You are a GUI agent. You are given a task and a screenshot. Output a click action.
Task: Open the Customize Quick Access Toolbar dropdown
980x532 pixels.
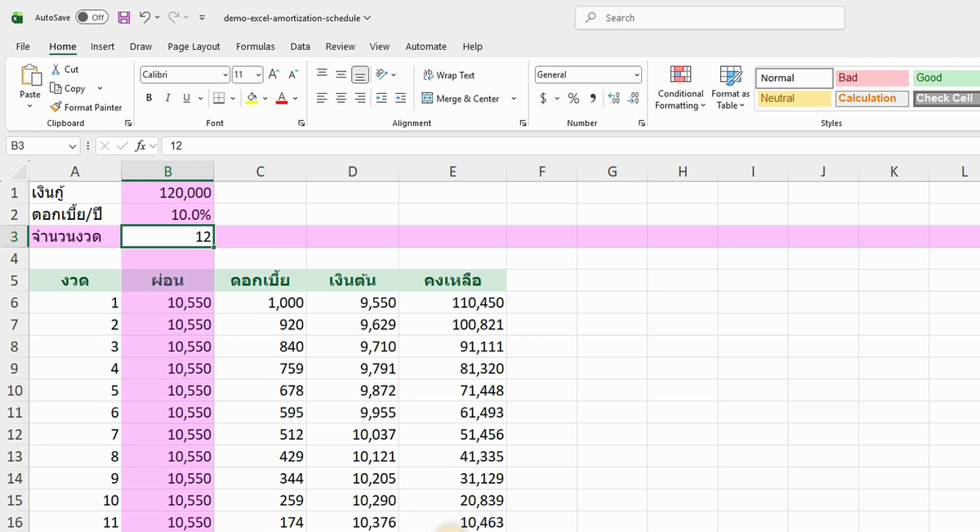point(203,17)
